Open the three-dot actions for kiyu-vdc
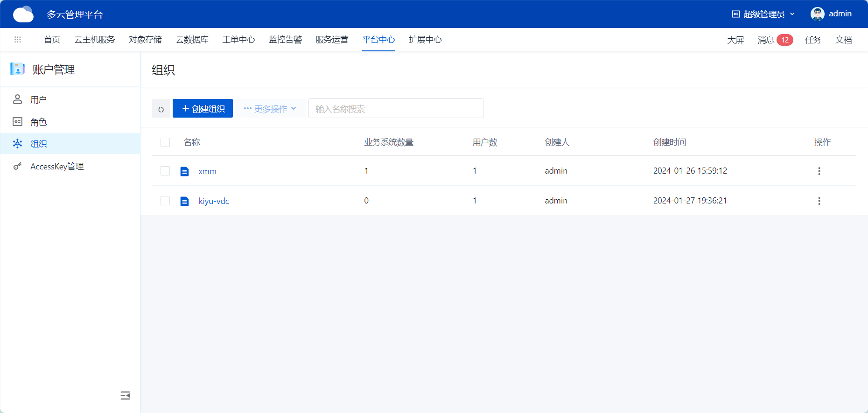The image size is (868, 413). click(819, 201)
